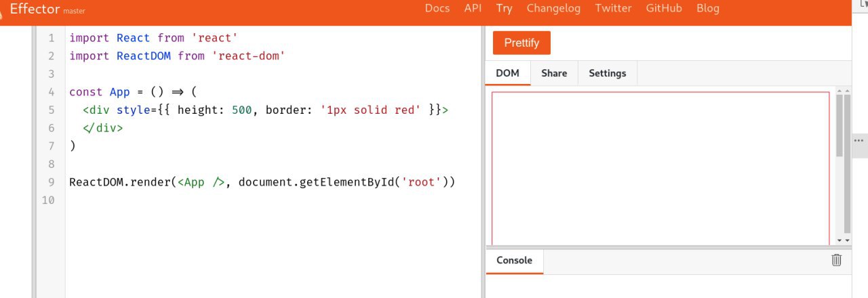
Task: Click the closing </div> tag
Action: coord(102,128)
